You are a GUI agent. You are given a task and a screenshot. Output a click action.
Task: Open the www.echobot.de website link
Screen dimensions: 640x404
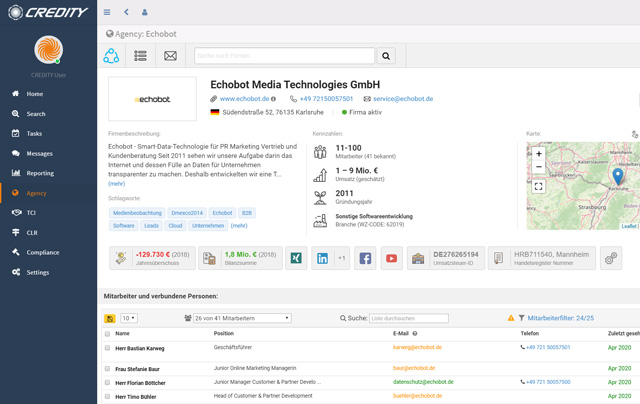click(244, 99)
